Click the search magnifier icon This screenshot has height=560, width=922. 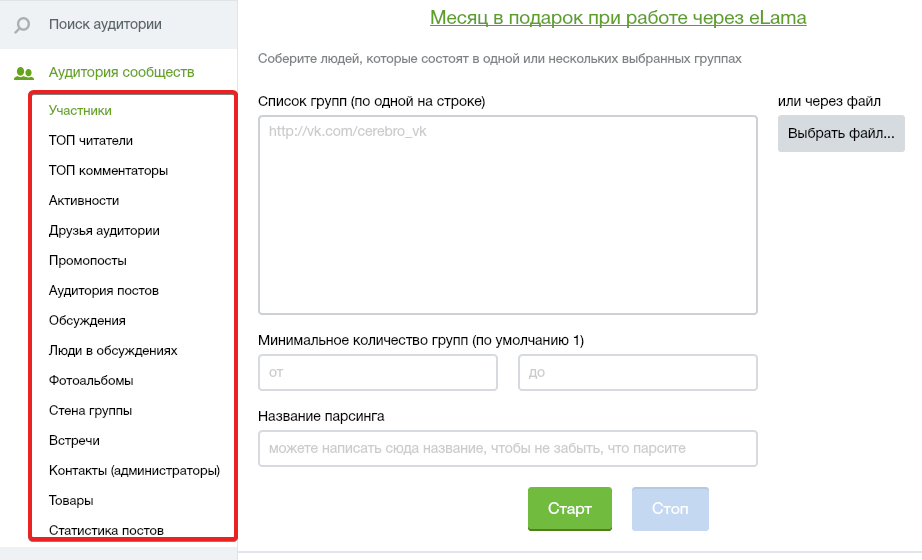[22, 25]
